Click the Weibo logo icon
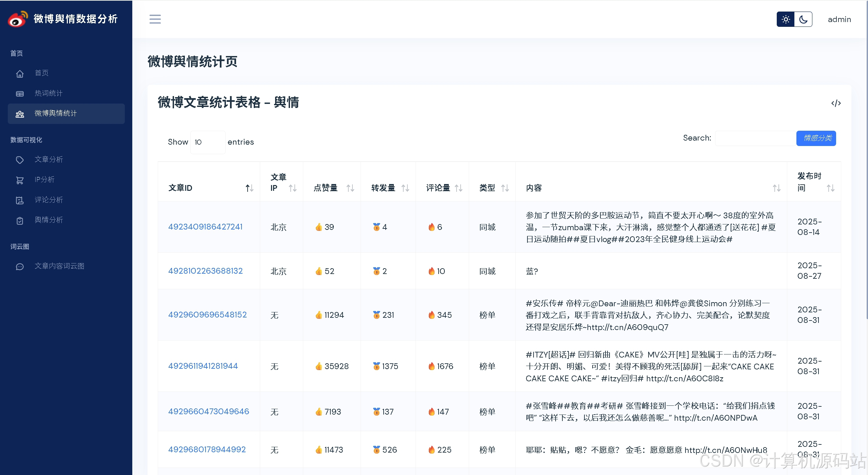This screenshot has height=475, width=868. pyautogui.click(x=18, y=19)
